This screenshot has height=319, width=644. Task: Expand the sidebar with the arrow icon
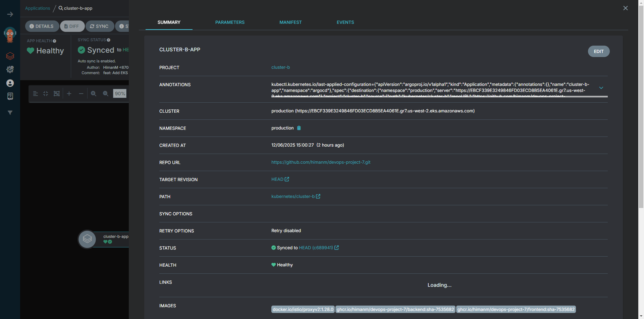pyautogui.click(x=10, y=14)
